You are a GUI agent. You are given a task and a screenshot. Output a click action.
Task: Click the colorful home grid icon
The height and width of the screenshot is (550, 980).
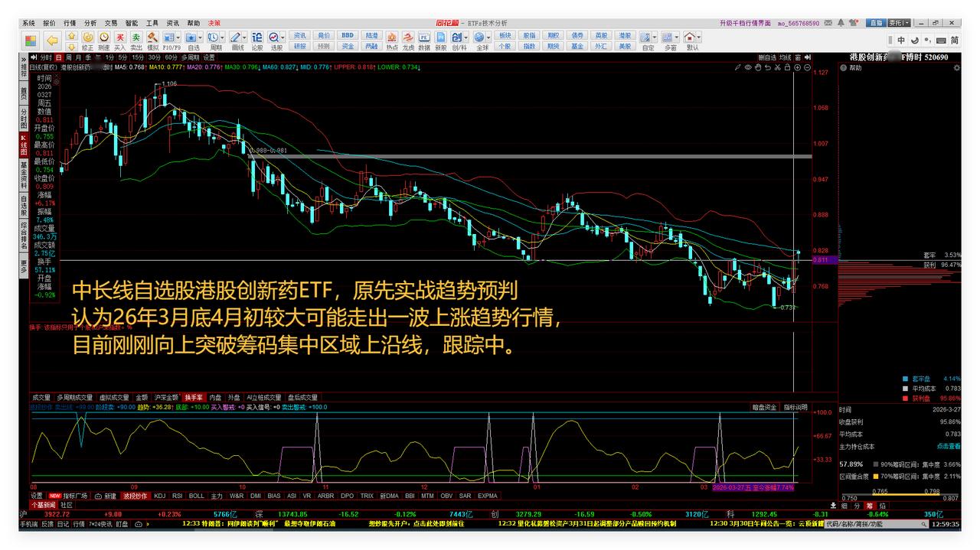tap(31, 41)
